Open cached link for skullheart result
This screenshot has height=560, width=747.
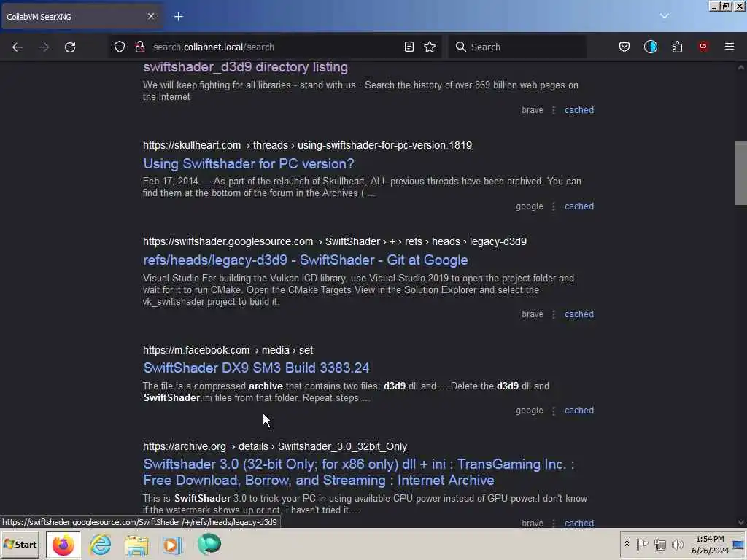[x=578, y=206]
